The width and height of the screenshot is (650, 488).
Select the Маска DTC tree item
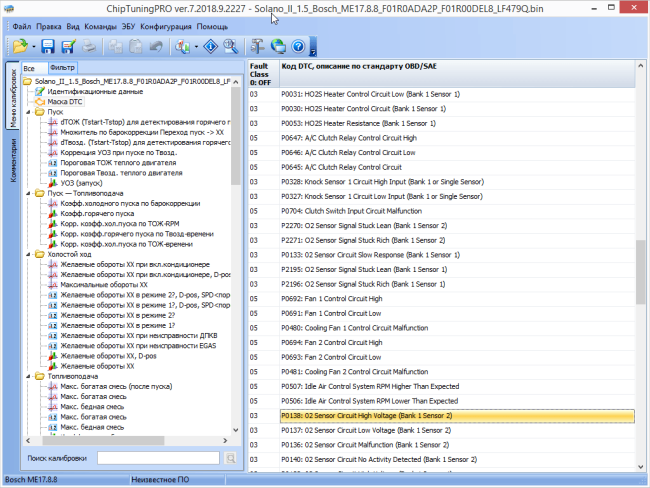(x=65, y=102)
